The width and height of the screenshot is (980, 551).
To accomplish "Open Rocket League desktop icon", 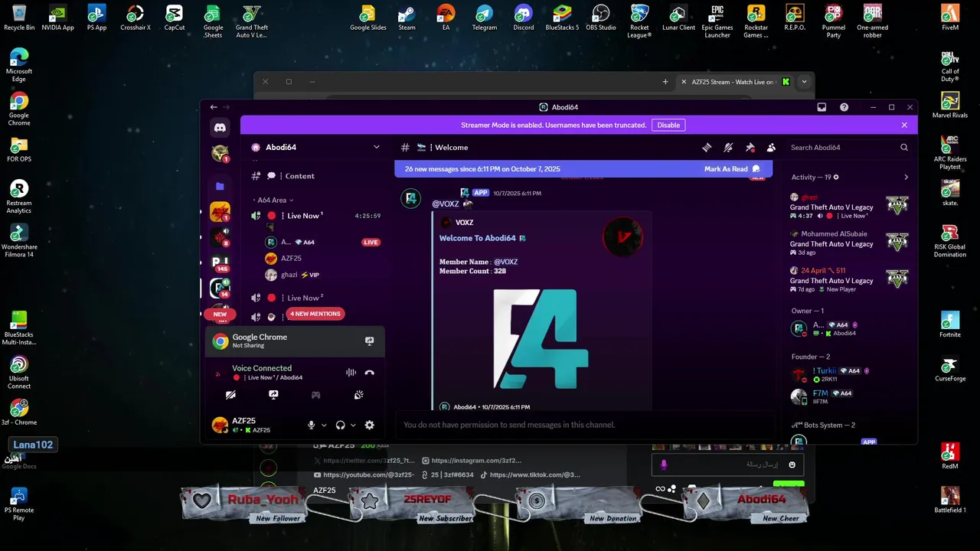I will click(639, 21).
